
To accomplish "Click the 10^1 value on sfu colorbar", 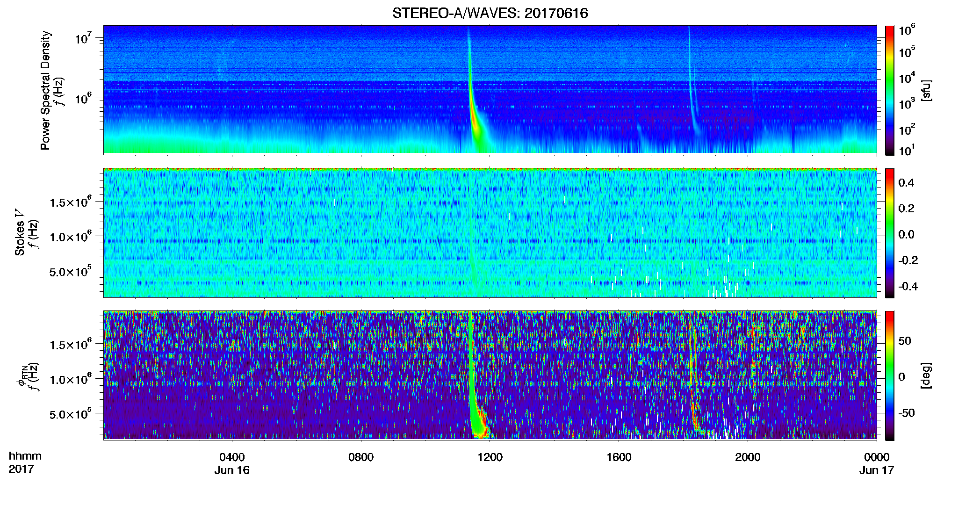I will point(907,150).
